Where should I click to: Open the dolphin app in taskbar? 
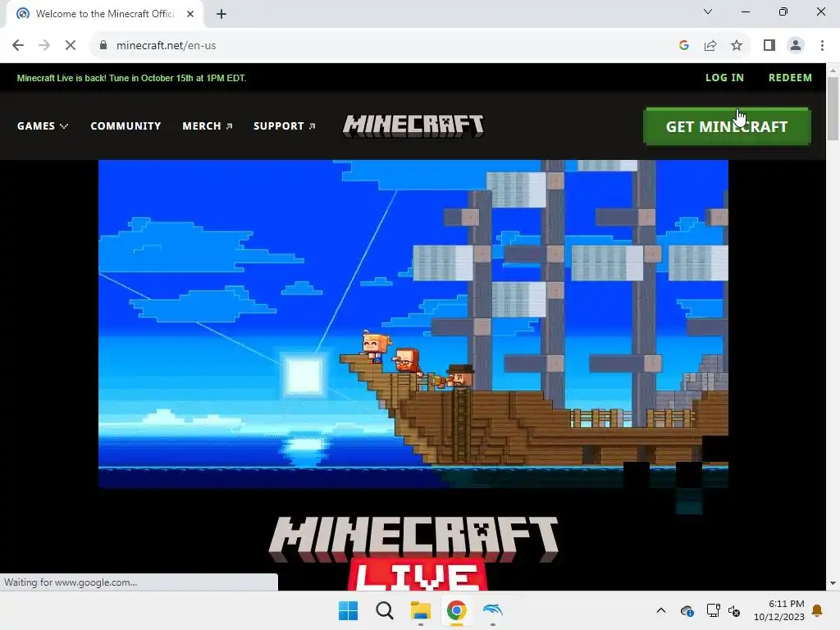click(x=492, y=610)
